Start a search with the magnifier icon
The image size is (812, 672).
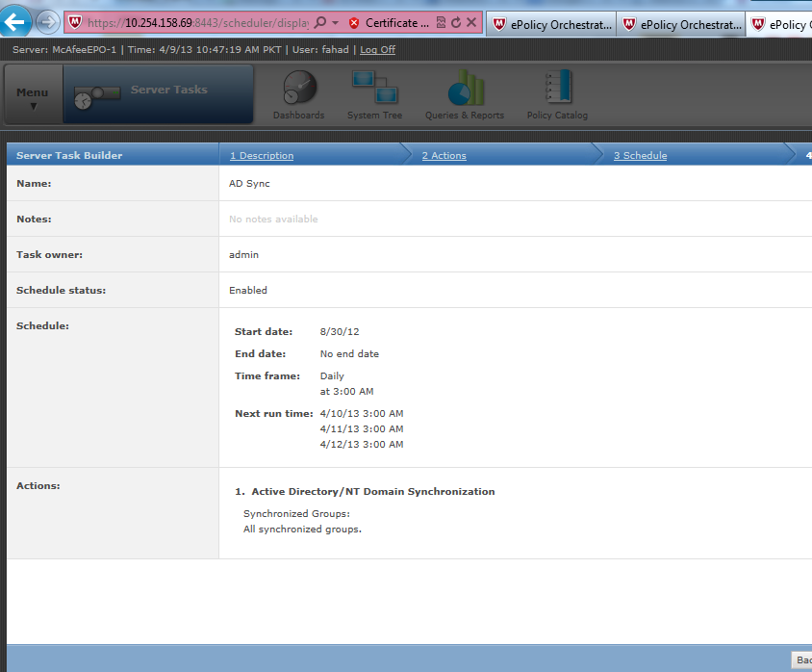coord(318,22)
